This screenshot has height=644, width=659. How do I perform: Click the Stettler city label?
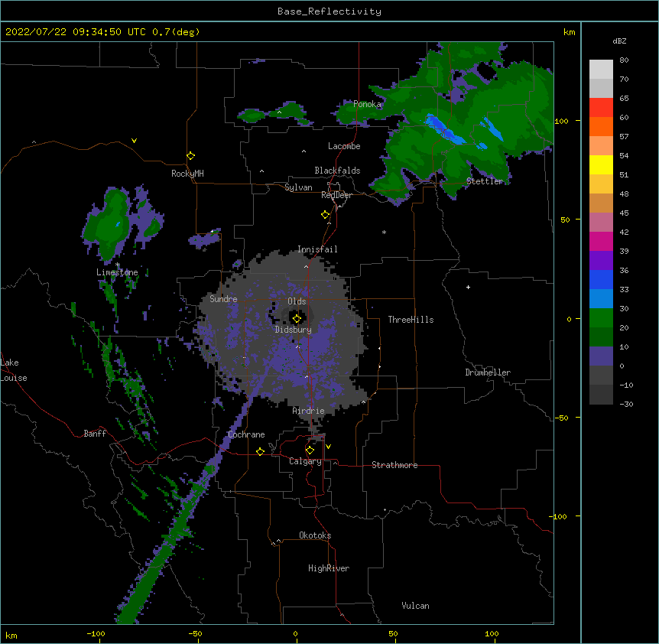pos(485,181)
